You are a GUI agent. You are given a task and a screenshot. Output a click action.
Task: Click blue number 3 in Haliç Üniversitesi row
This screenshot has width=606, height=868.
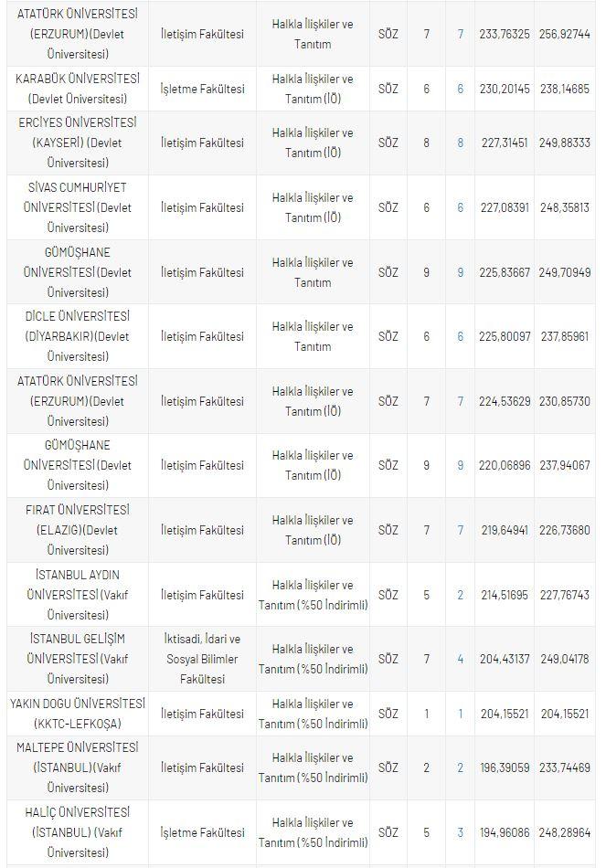461,832
